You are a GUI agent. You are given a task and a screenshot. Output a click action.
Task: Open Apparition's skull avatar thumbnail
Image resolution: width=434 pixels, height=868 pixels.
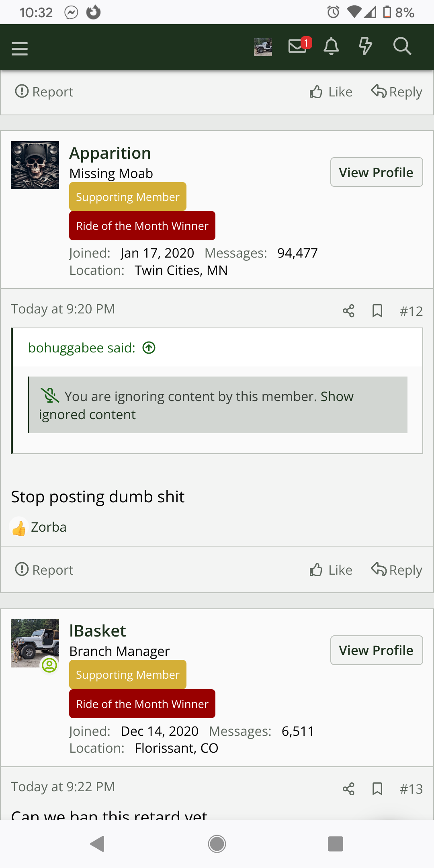pyautogui.click(x=35, y=165)
